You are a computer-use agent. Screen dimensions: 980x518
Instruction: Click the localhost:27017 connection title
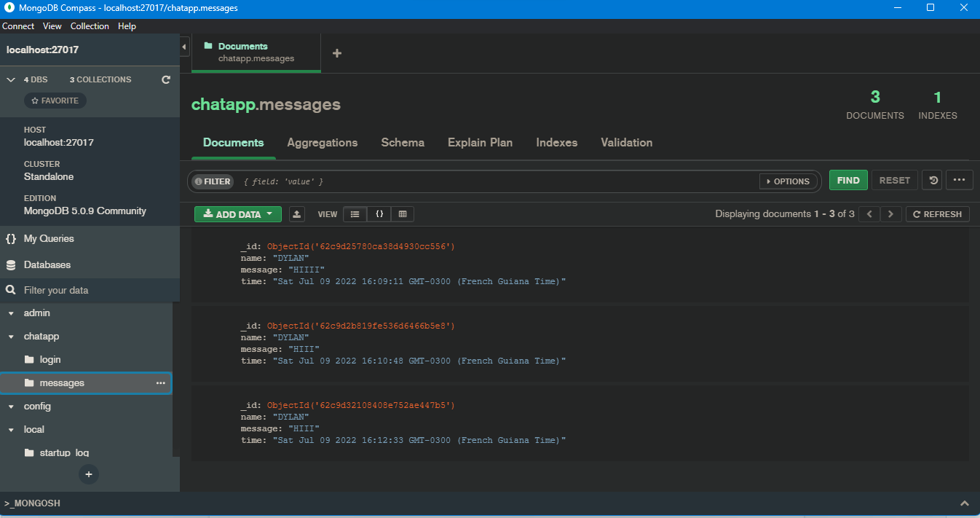(x=42, y=50)
